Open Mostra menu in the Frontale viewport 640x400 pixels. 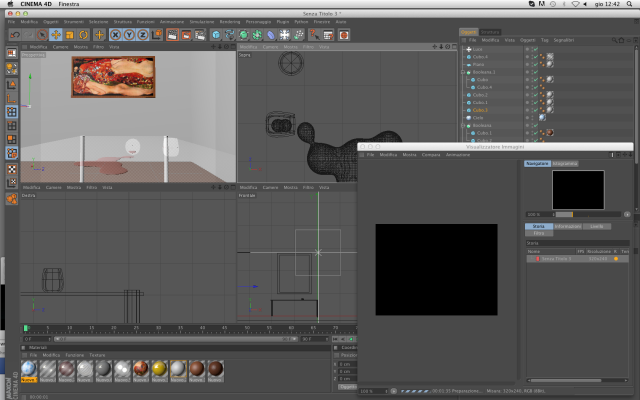pyautogui.click(x=291, y=187)
